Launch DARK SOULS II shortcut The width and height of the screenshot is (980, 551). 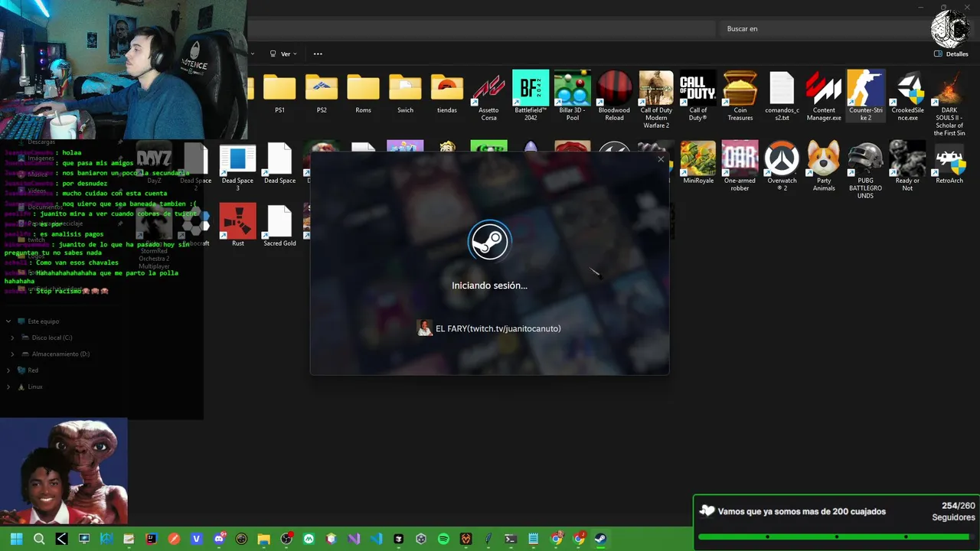coord(949,104)
